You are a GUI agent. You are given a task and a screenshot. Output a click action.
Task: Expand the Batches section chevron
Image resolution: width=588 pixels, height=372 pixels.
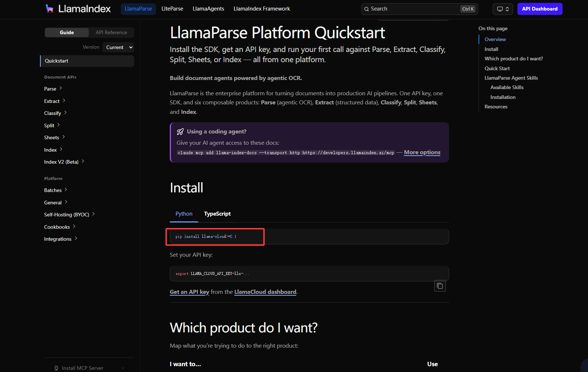coord(66,190)
